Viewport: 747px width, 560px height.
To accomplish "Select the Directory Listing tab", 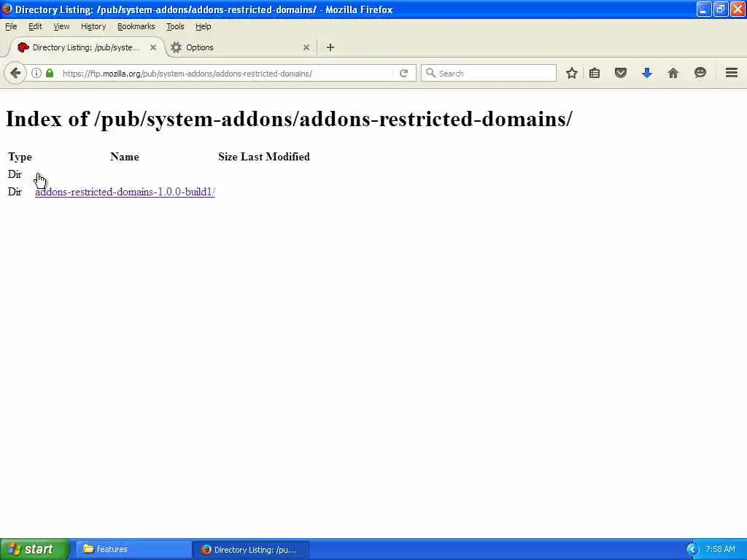I will 86,47.
